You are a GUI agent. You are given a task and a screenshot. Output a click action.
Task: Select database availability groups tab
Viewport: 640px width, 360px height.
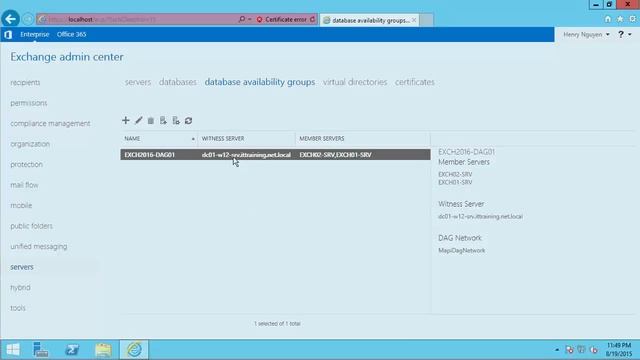pyautogui.click(x=260, y=82)
